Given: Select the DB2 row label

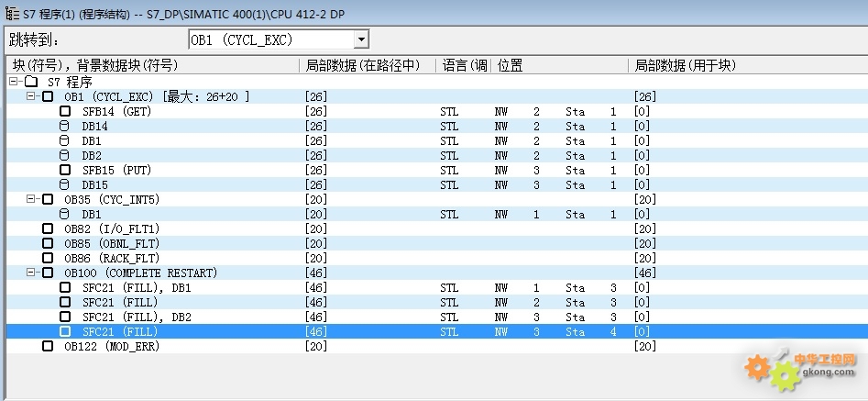Looking at the screenshot, I should [x=92, y=155].
